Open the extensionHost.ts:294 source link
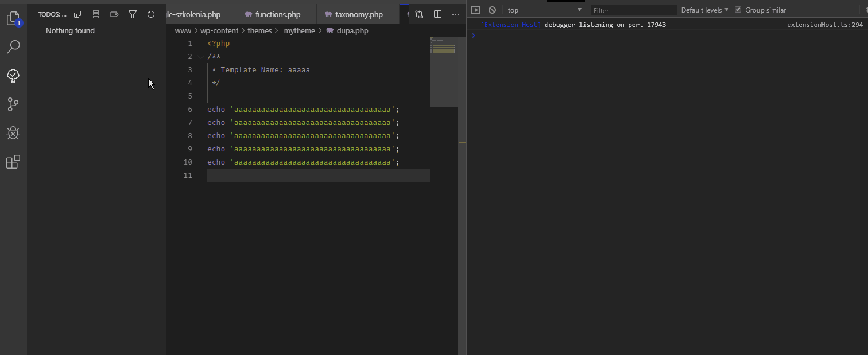 pyautogui.click(x=825, y=25)
